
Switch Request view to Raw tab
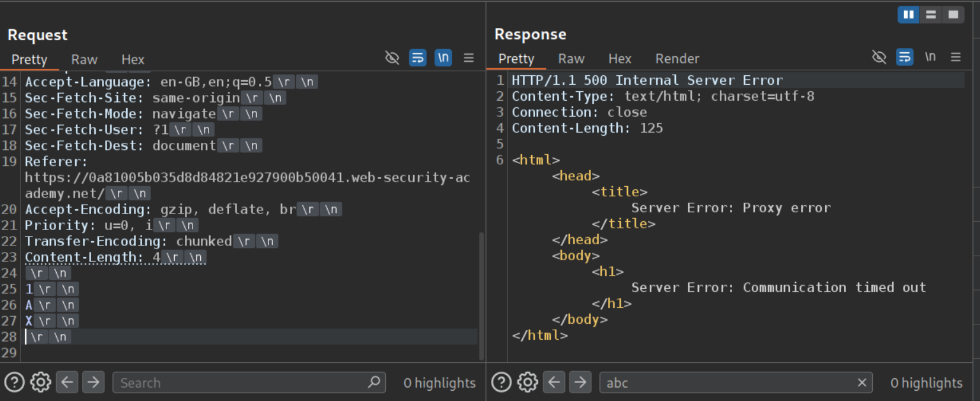(x=84, y=59)
